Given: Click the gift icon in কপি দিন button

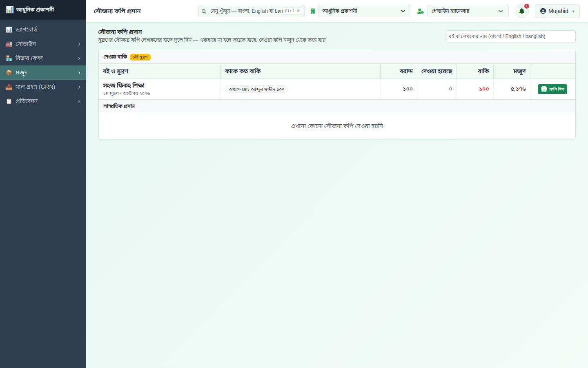Looking at the screenshot, I should pyautogui.click(x=544, y=89).
